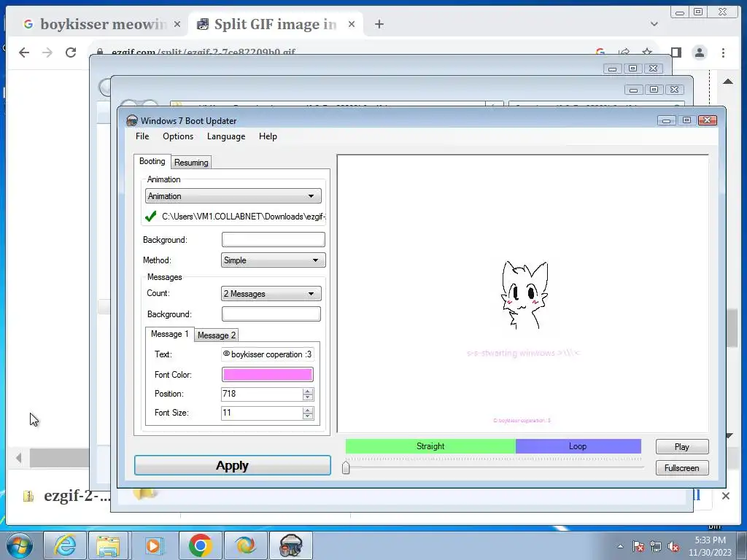Decrease the Position value with down arrow

coord(308,397)
